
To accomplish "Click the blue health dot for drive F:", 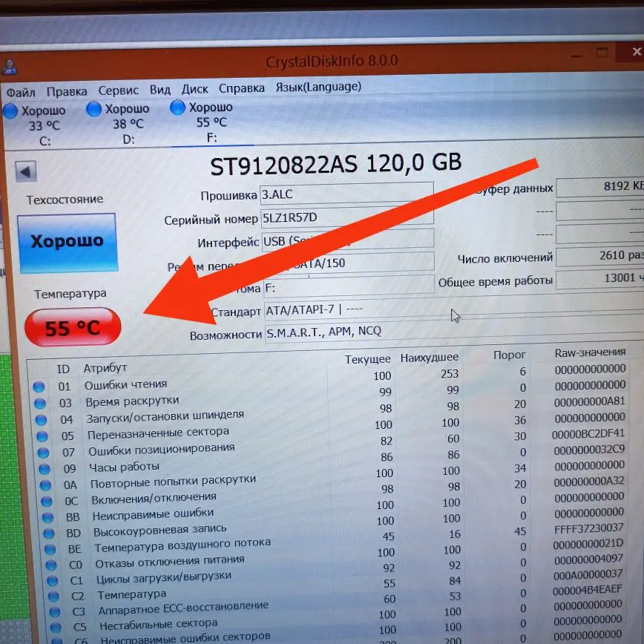I will coord(178,107).
